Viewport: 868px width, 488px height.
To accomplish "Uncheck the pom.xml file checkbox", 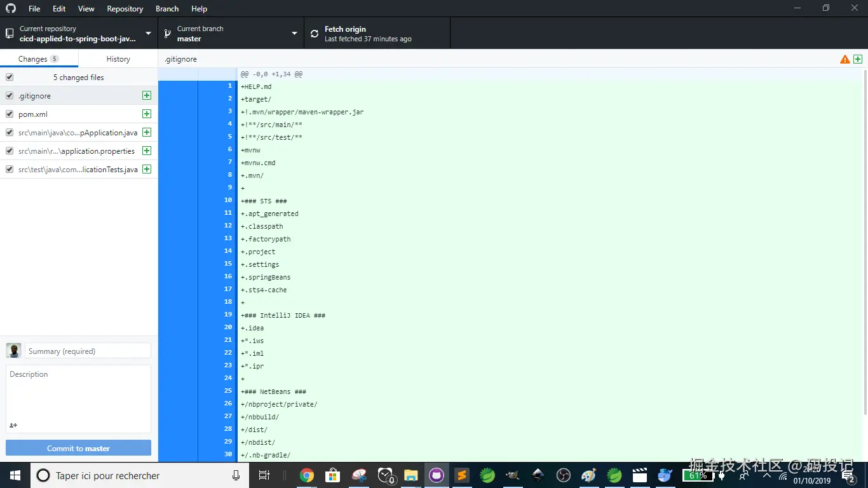I will pyautogui.click(x=10, y=114).
